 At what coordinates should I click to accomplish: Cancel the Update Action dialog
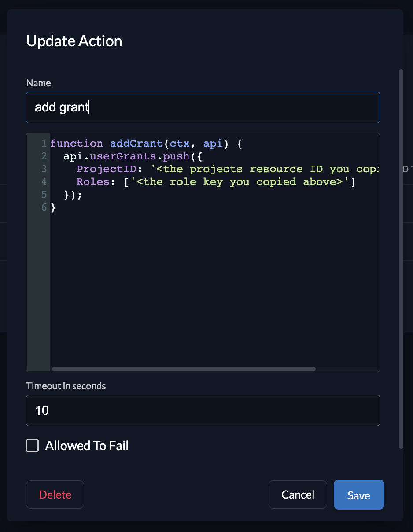click(x=298, y=495)
